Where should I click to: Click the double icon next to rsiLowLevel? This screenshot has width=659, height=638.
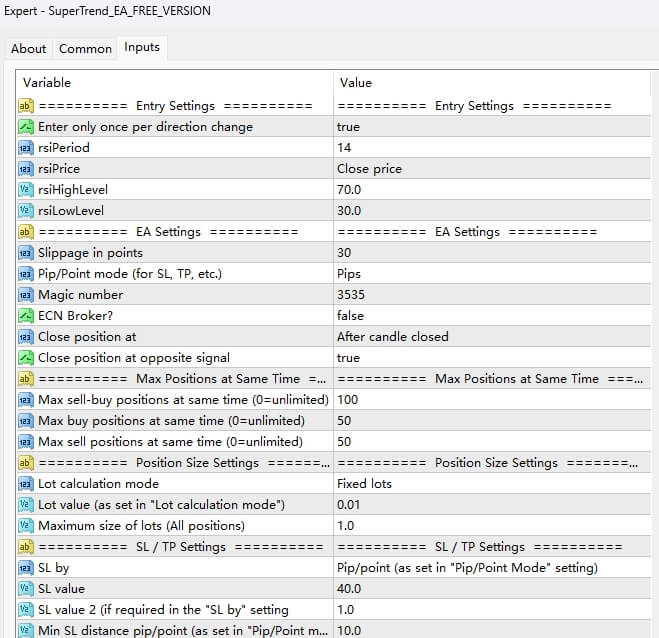[26, 211]
